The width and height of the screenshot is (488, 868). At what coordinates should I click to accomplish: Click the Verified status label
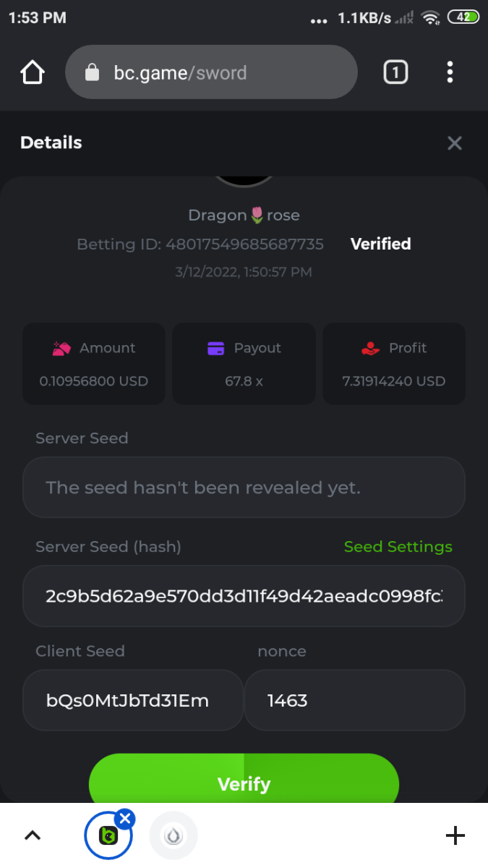click(380, 244)
